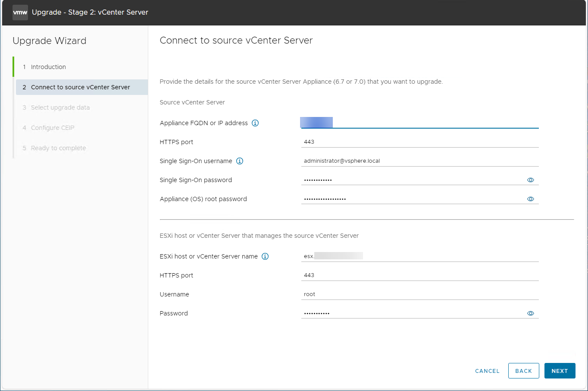Select the Ready to complete step
The width and height of the screenshot is (588, 391).
click(58, 148)
